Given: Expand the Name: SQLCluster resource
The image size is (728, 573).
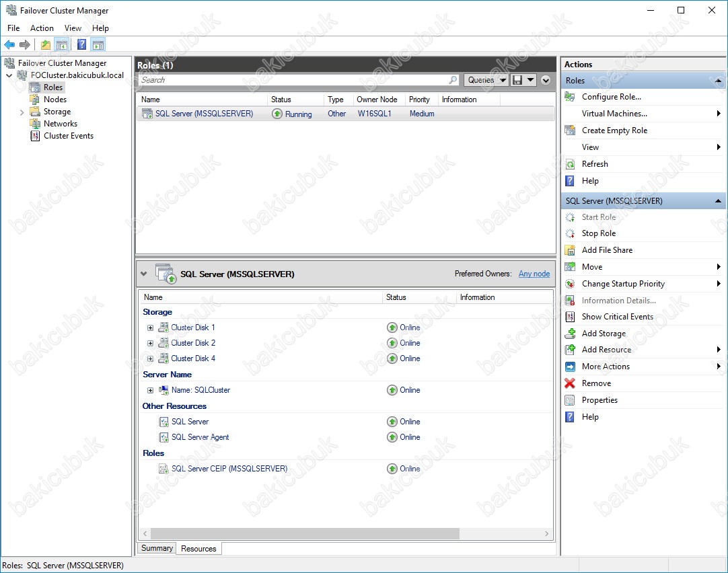Looking at the screenshot, I should 150,390.
